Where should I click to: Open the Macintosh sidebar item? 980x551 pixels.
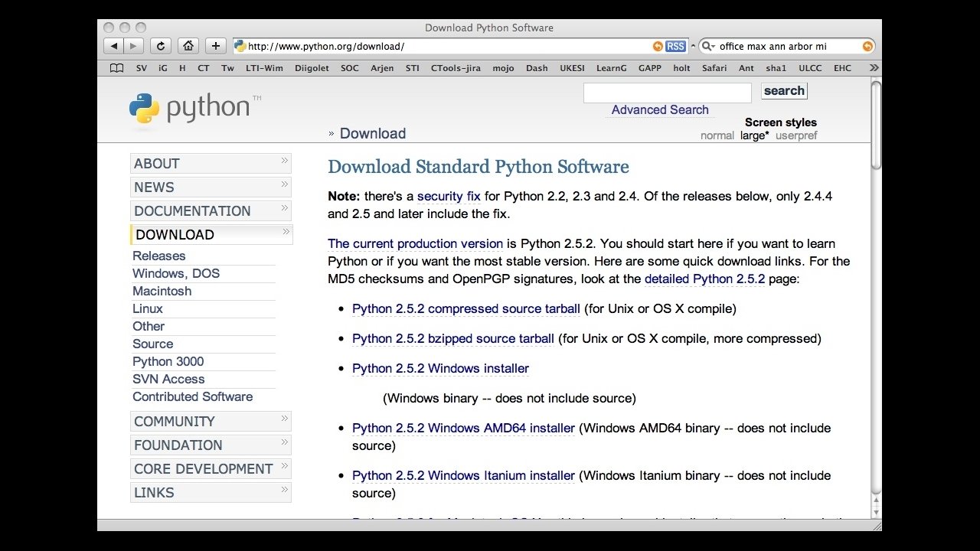point(162,292)
